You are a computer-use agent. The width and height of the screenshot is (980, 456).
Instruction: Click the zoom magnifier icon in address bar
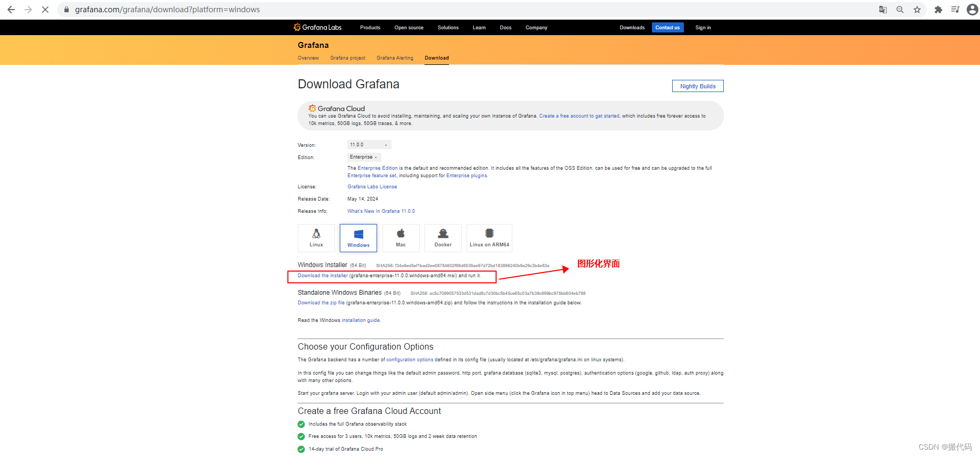tap(900, 10)
